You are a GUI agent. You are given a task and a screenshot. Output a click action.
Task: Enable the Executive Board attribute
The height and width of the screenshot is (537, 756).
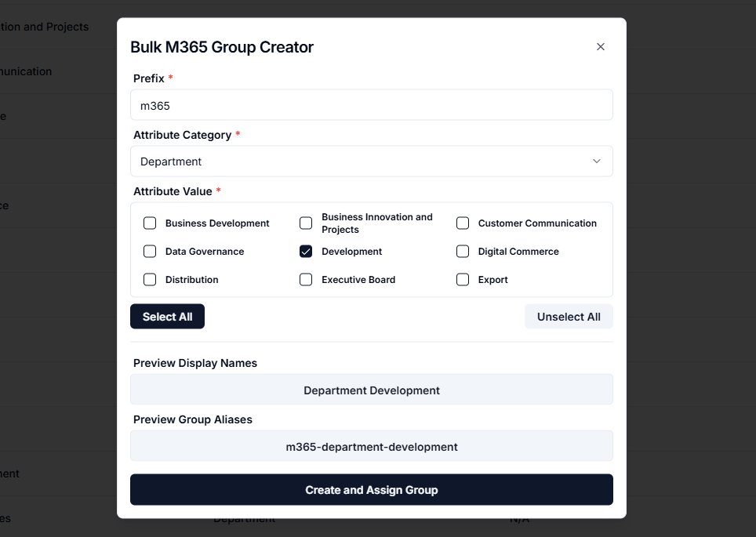306,279
